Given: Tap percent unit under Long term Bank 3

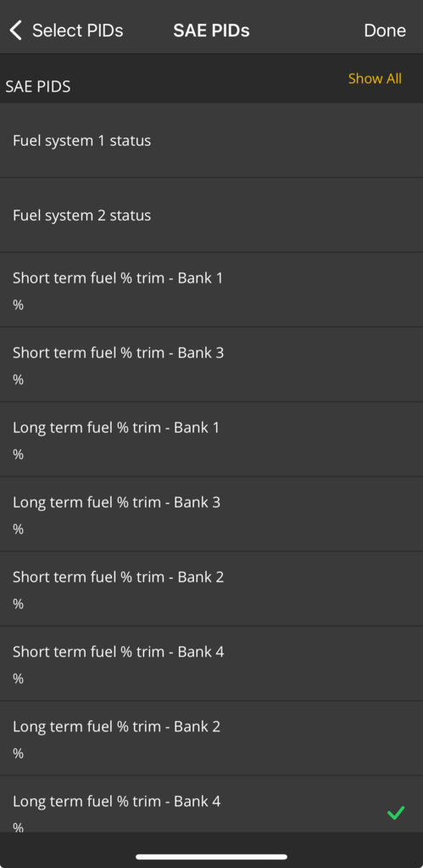Looking at the screenshot, I should 19,529.
